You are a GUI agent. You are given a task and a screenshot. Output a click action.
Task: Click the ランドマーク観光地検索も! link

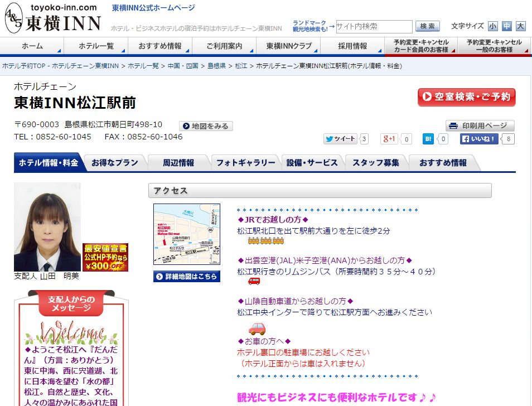click(309, 26)
